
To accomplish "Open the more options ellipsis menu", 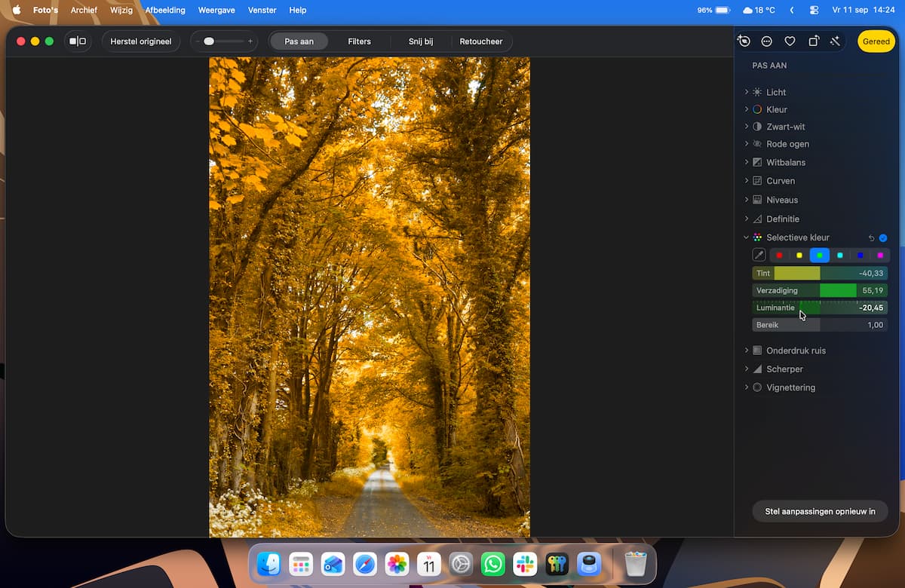I will [x=767, y=41].
